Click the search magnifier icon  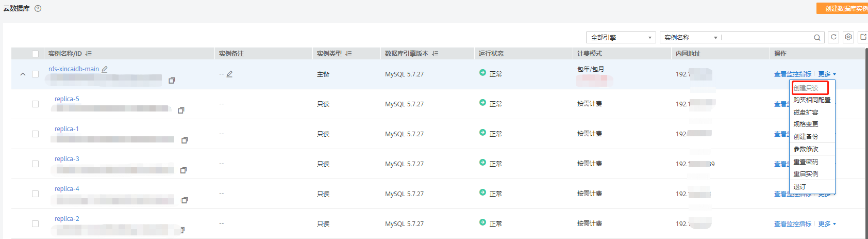pyautogui.click(x=817, y=38)
